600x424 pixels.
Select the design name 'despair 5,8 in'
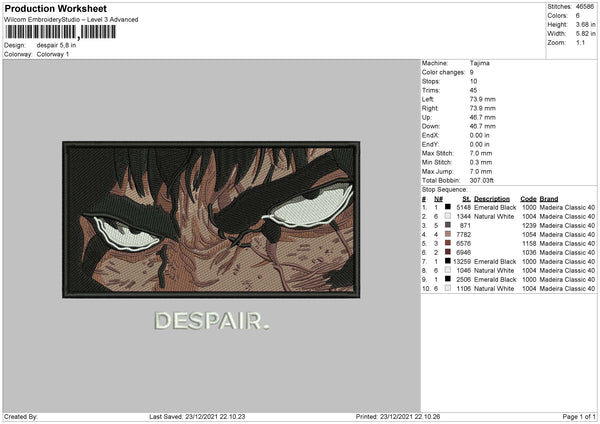56,45
